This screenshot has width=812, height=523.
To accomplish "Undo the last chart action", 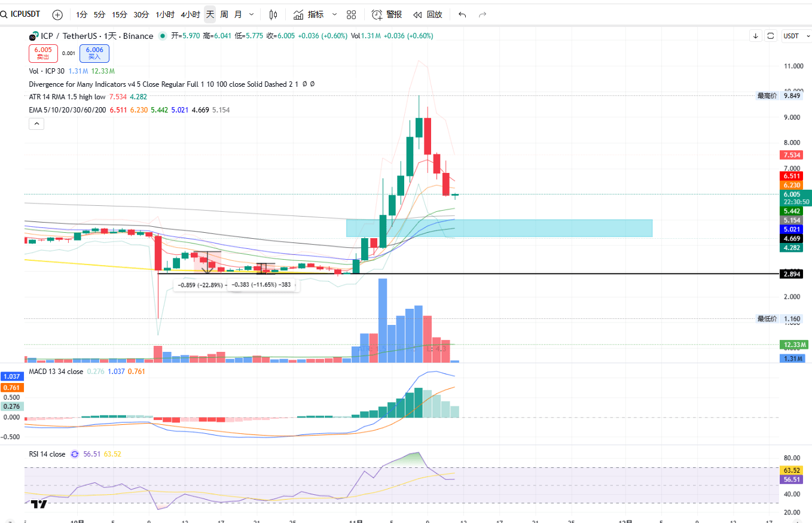I will coord(462,14).
